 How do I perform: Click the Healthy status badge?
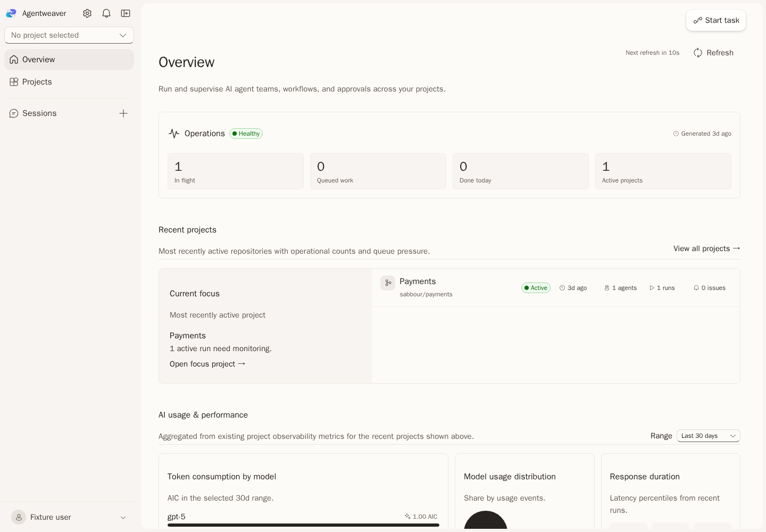(246, 134)
